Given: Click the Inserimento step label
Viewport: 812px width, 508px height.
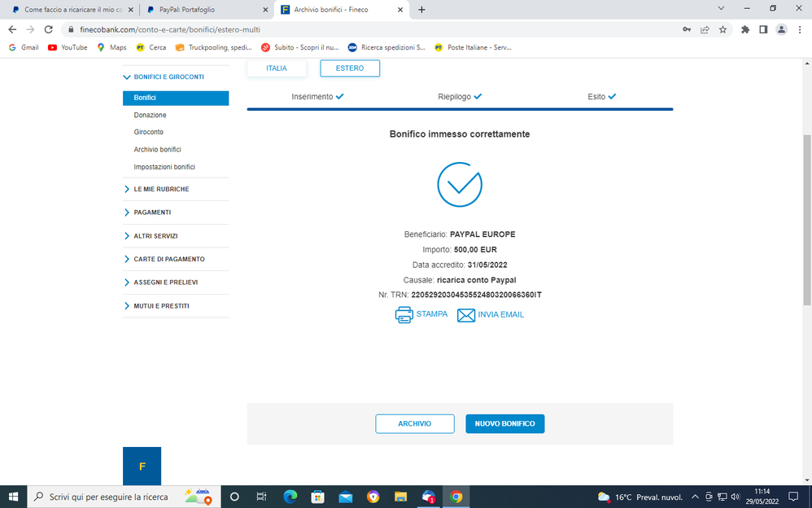Looking at the screenshot, I should (x=312, y=96).
